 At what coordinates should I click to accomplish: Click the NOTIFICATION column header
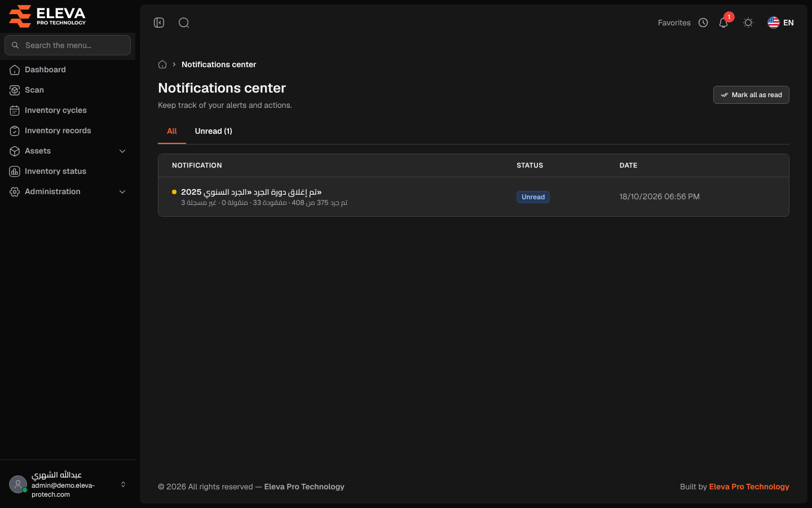(197, 165)
